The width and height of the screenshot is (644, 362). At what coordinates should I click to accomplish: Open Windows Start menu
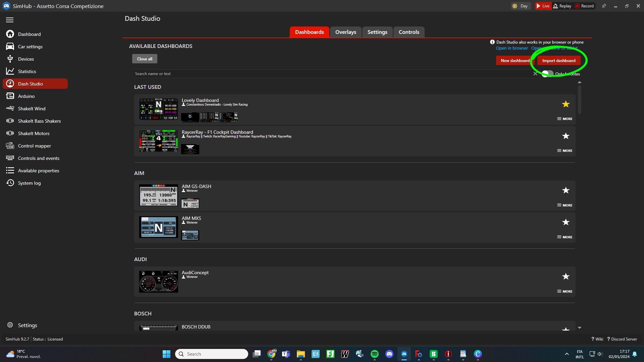166,354
